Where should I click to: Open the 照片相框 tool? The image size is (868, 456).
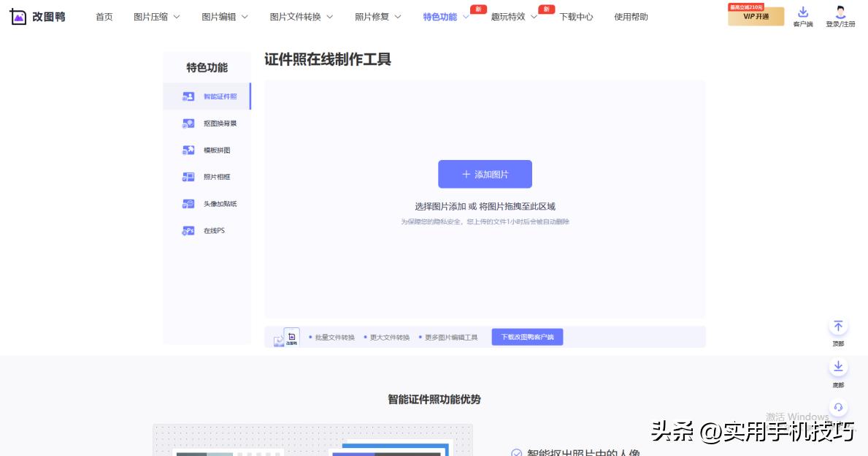212,177
